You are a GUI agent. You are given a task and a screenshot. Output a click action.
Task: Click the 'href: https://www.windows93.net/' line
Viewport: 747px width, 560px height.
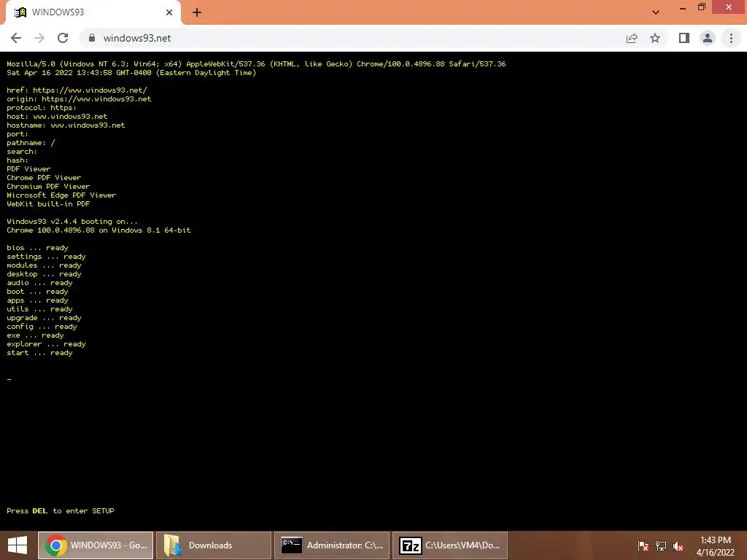(77, 90)
